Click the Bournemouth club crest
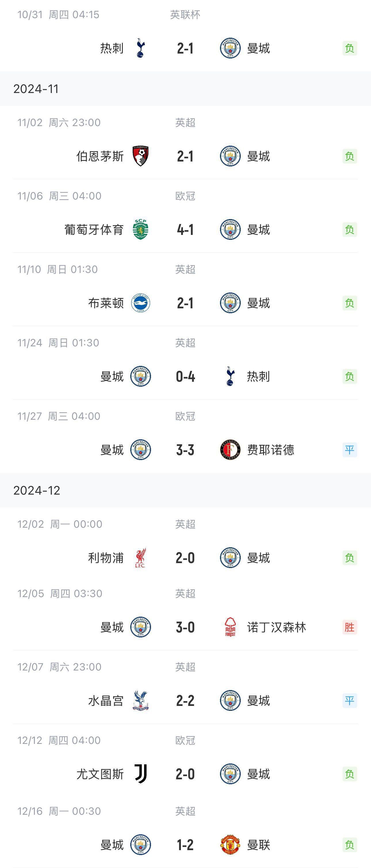371x868 pixels. click(140, 156)
